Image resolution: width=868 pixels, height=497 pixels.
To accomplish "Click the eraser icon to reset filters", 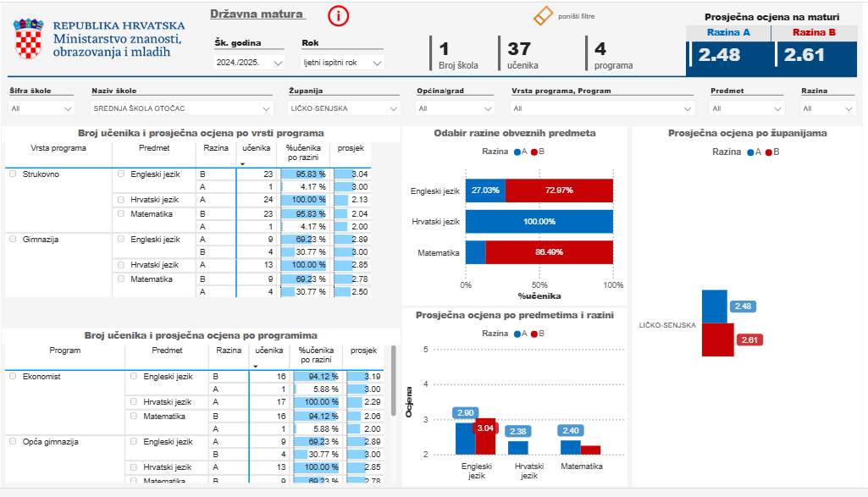I will tap(542, 16).
